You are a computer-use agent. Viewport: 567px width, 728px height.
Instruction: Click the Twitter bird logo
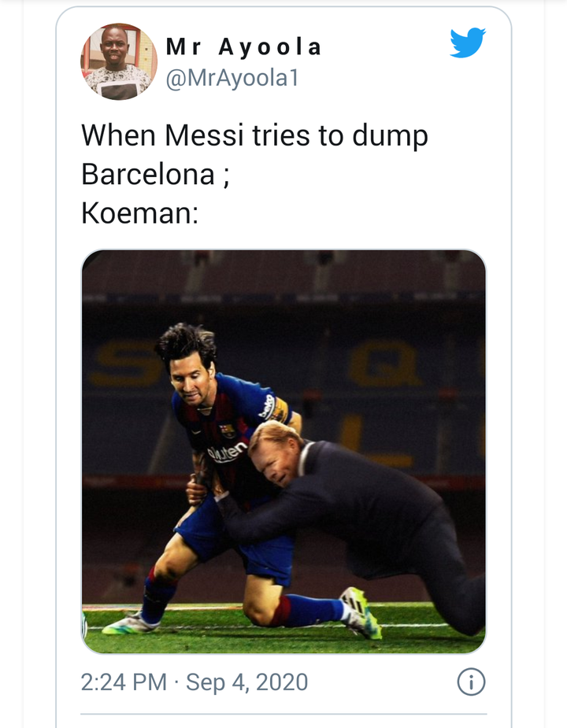468,42
